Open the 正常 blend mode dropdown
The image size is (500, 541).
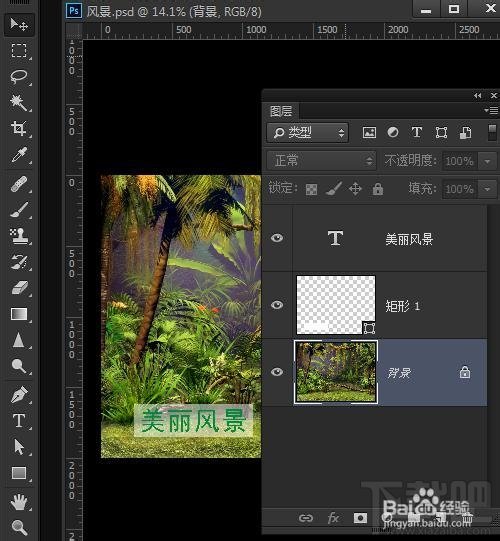tap(322, 161)
